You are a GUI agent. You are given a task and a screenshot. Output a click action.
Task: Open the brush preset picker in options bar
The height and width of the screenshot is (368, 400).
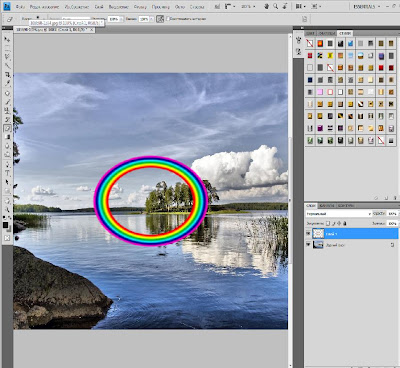coord(37,19)
